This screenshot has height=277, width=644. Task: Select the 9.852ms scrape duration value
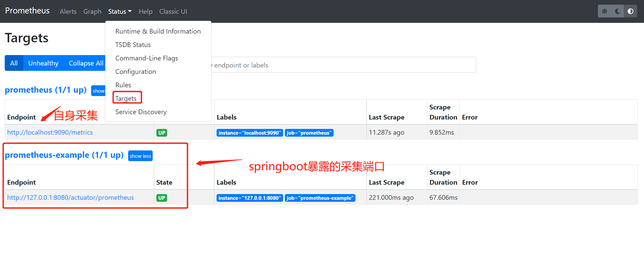point(442,132)
